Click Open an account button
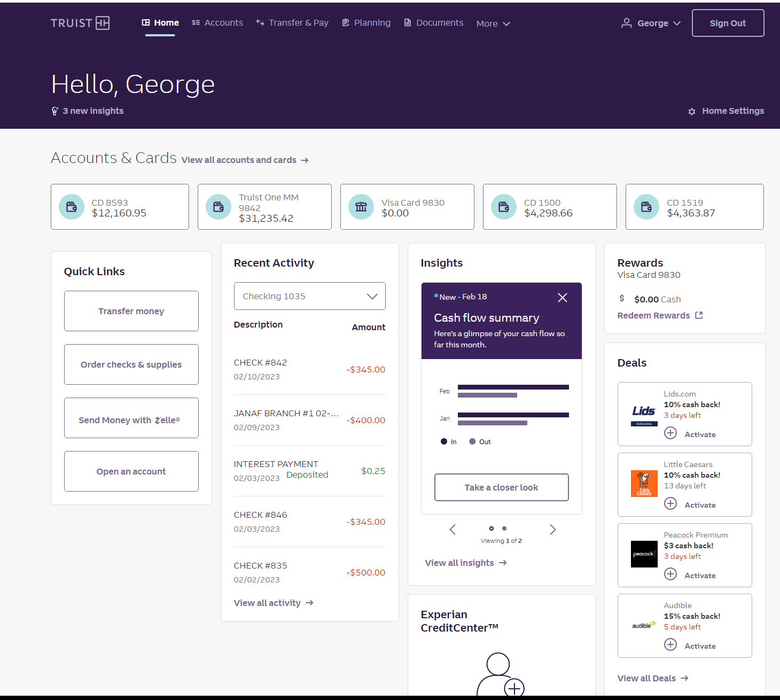 (x=131, y=471)
